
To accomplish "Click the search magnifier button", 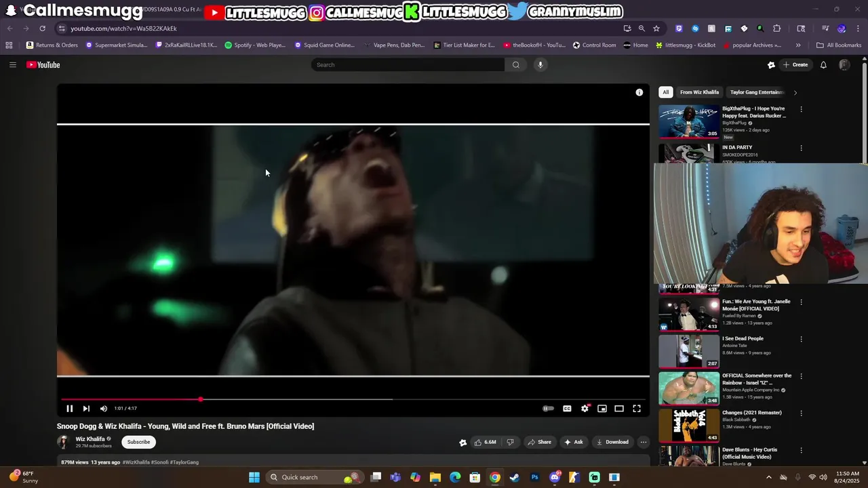I will click(516, 65).
